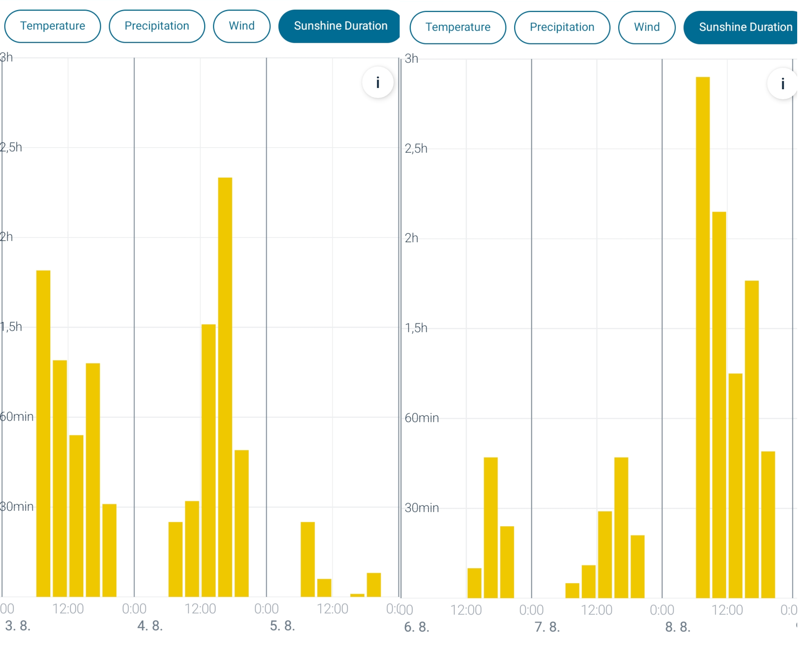812x648 pixels.
Task: Click the right chart info icon
Action: [x=782, y=84]
